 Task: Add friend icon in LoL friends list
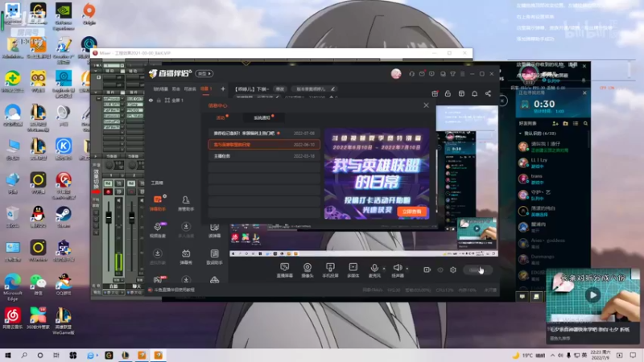(x=555, y=123)
